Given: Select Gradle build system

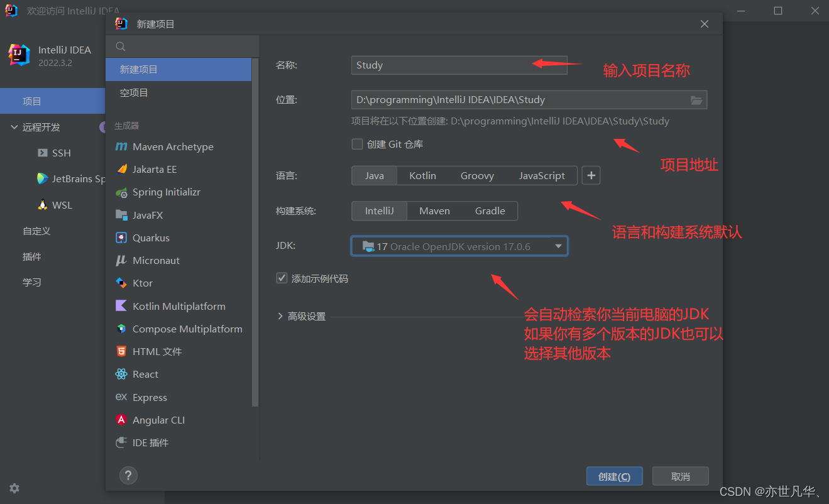Looking at the screenshot, I should (490, 211).
